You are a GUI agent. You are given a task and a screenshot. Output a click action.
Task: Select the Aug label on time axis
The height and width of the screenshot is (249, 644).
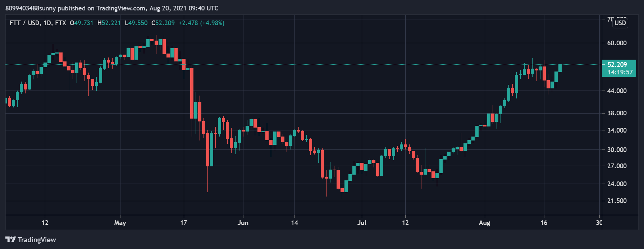484,223
